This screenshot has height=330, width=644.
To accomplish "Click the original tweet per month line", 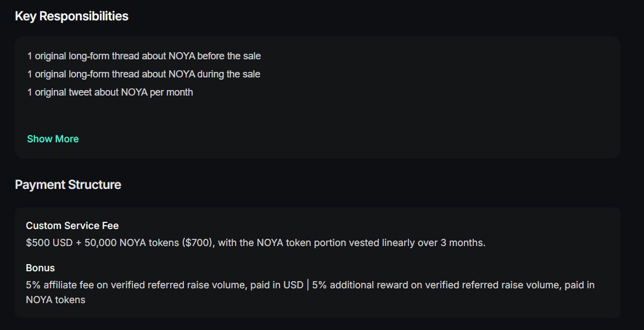I will pos(110,92).
